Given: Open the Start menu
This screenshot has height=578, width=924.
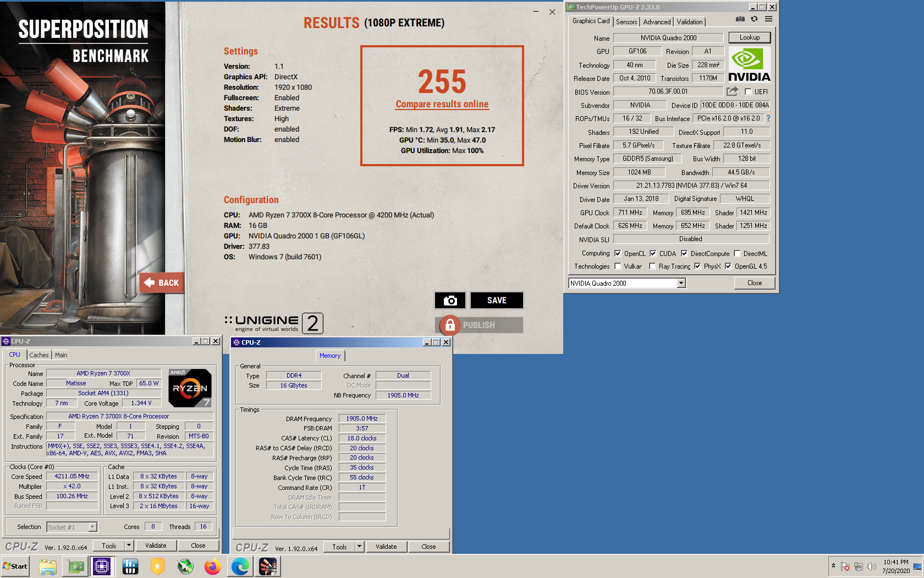Looking at the screenshot, I should (x=15, y=566).
